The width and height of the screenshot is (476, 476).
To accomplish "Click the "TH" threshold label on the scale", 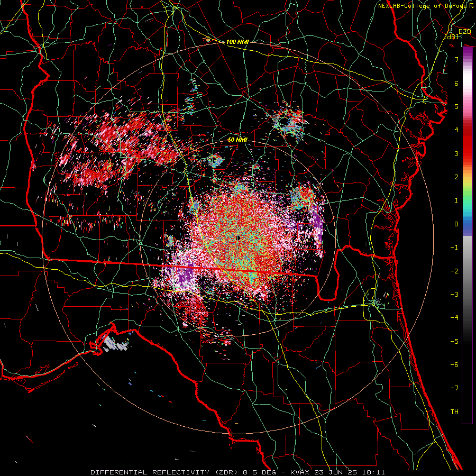I will 454,412.
